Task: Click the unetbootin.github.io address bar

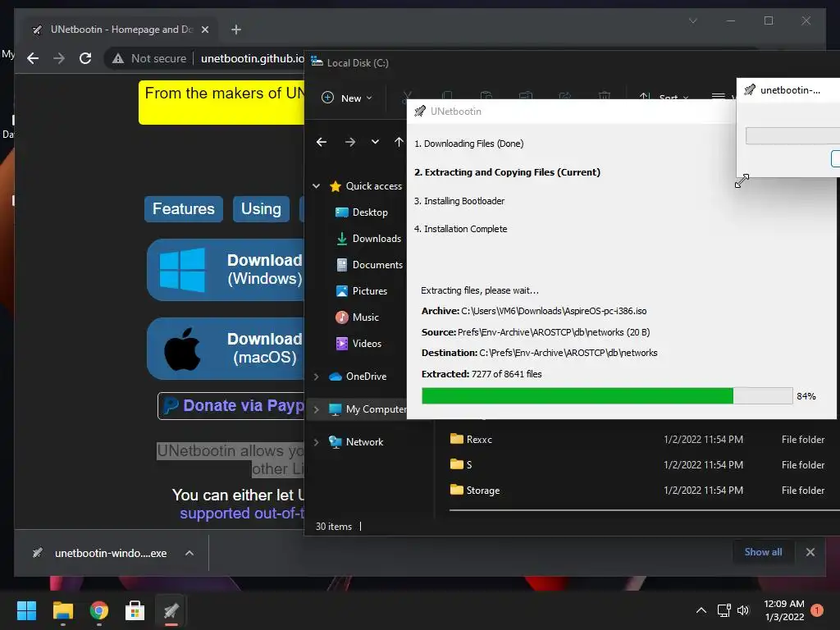Action: 252,58
